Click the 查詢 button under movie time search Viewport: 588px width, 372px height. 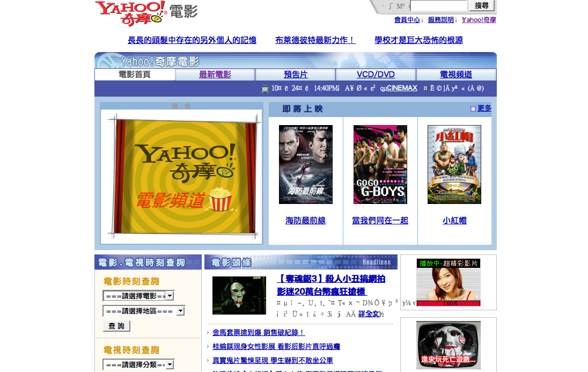[x=116, y=326]
